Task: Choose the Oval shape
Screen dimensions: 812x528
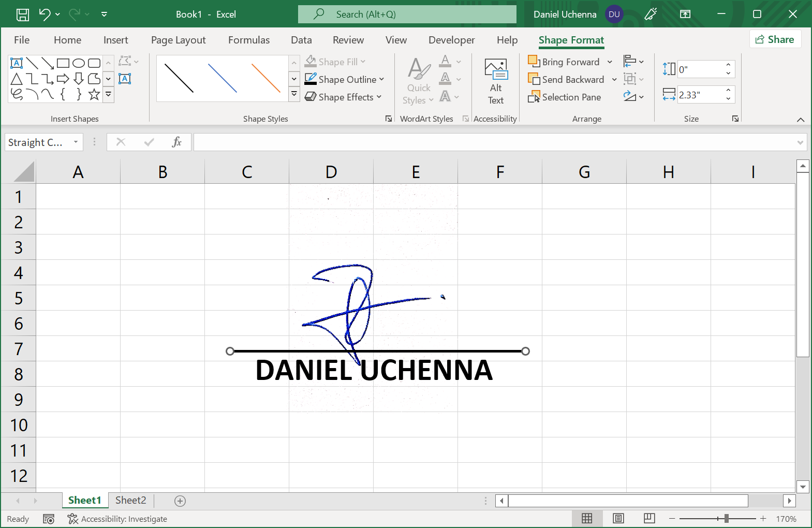Action: click(x=79, y=63)
